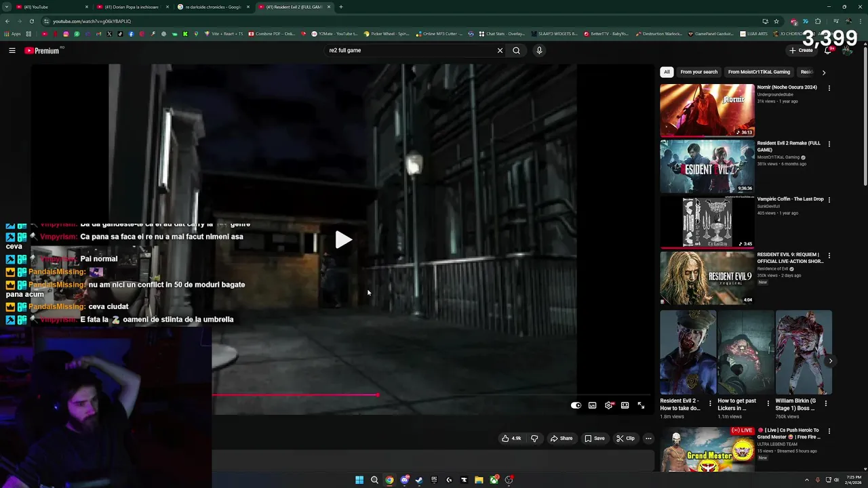
Task: Like the video (4.9k)
Action: click(511, 439)
